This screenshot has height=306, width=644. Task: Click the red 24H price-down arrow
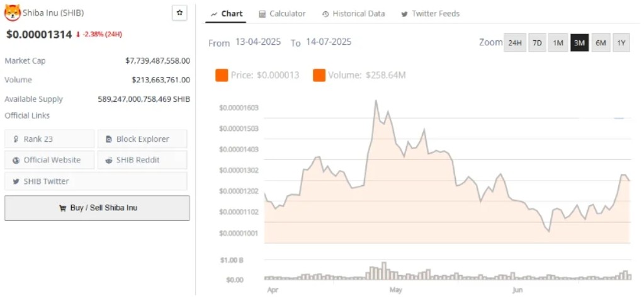[78, 35]
